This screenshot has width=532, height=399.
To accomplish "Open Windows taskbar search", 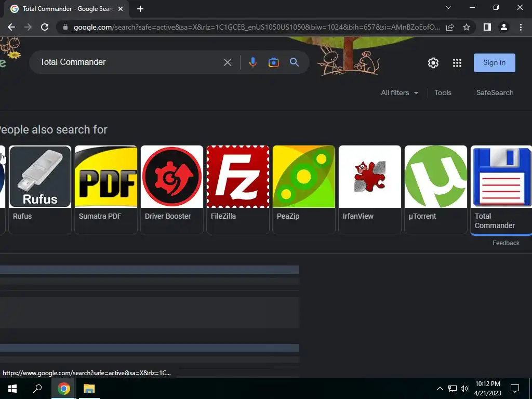I will pyautogui.click(x=37, y=389).
